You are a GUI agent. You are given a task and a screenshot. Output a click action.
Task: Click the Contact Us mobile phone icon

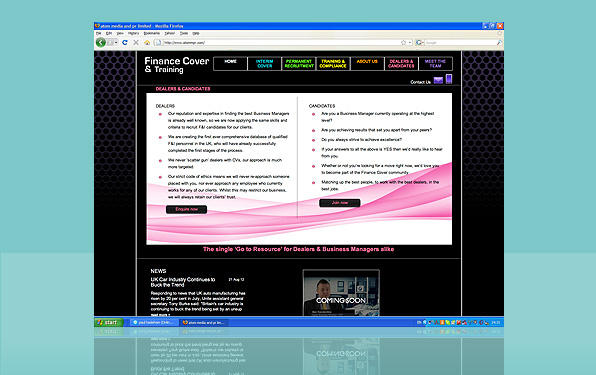click(x=449, y=79)
